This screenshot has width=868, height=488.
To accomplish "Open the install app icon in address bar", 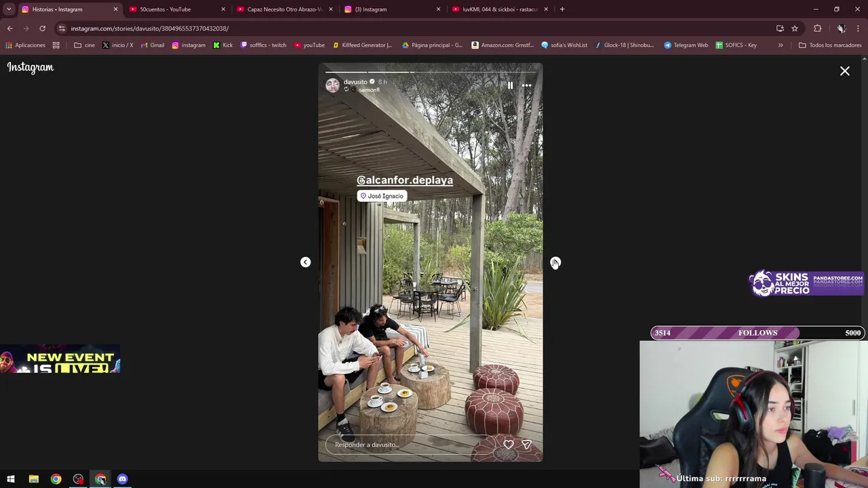I will [780, 28].
